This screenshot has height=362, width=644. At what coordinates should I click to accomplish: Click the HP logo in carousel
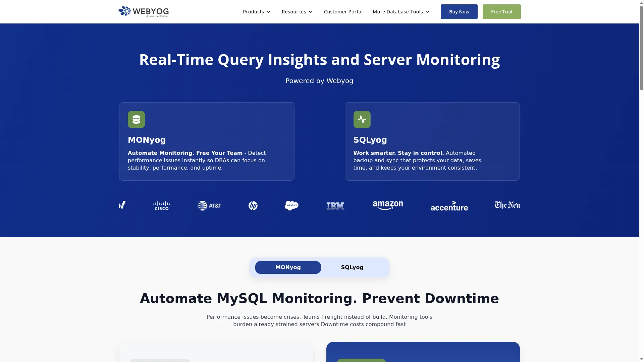(253, 206)
